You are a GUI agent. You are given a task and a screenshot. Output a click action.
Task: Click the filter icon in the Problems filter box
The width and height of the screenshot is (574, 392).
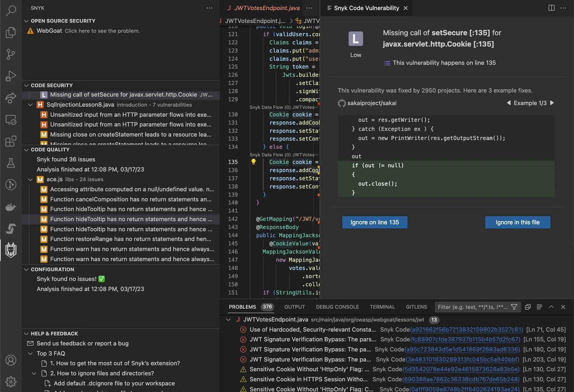514,307
